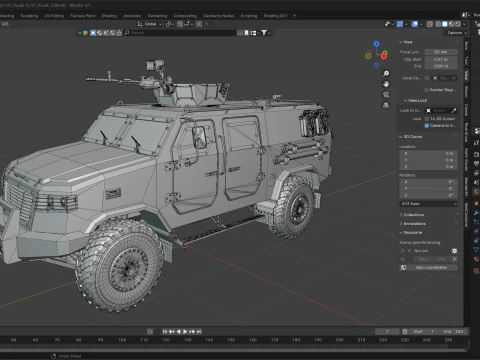Toggle show overlays button
Screen dimensions: 480x360
point(415,24)
